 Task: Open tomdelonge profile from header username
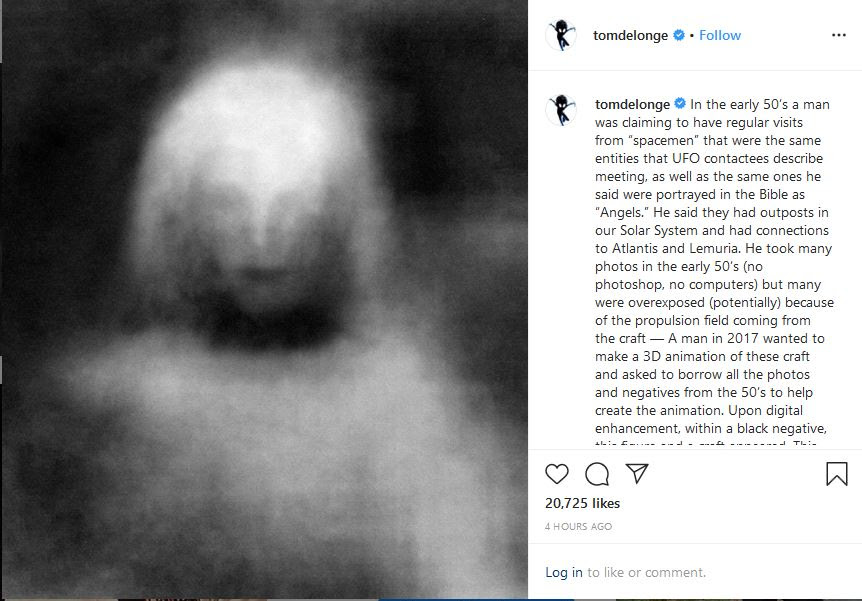point(630,35)
